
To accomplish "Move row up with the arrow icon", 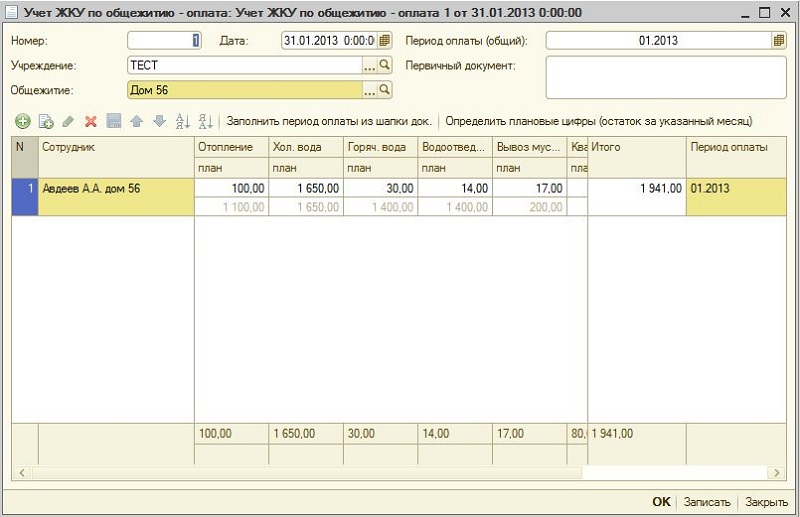I will pyautogui.click(x=136, y=121).
